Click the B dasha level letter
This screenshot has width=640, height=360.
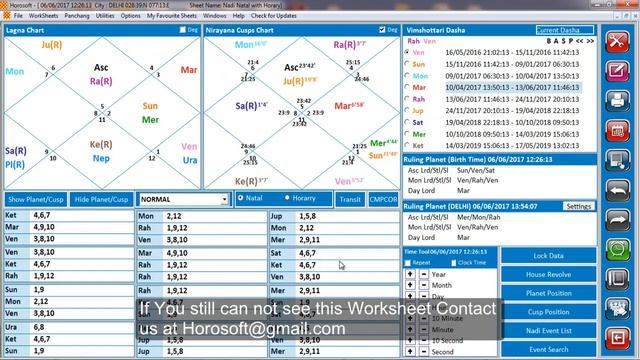(x=549, y=41)
